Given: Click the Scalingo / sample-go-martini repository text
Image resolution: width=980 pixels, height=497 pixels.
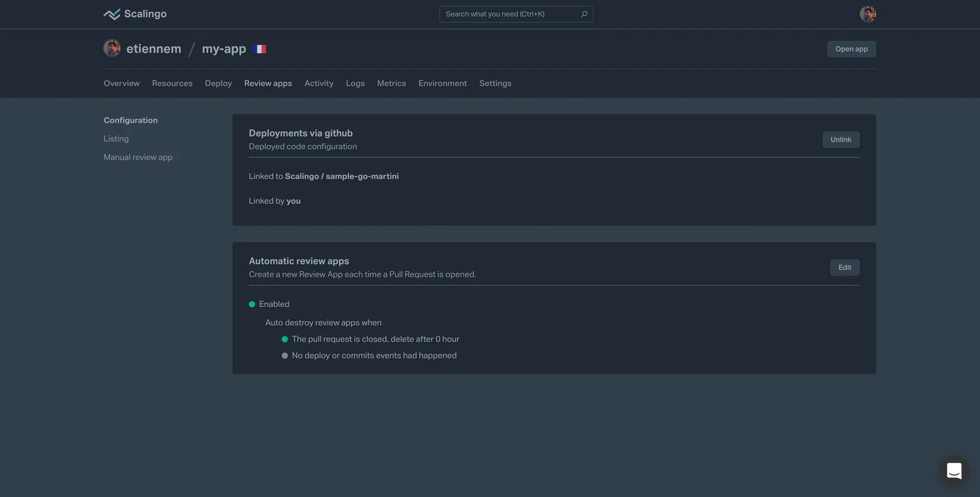Looking at the screenshot, I should pyautogui.click(x=342, y=176).
